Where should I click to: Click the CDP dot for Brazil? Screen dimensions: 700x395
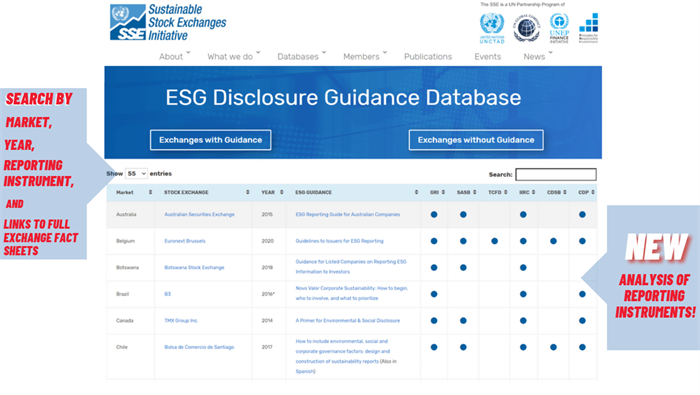[x=582, y=294]
